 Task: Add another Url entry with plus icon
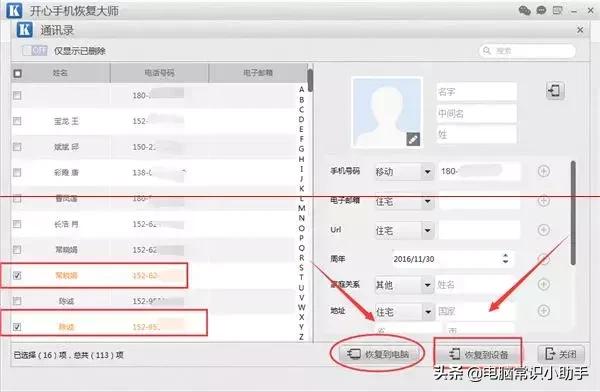pyautogui.click(x=544, y=230)
